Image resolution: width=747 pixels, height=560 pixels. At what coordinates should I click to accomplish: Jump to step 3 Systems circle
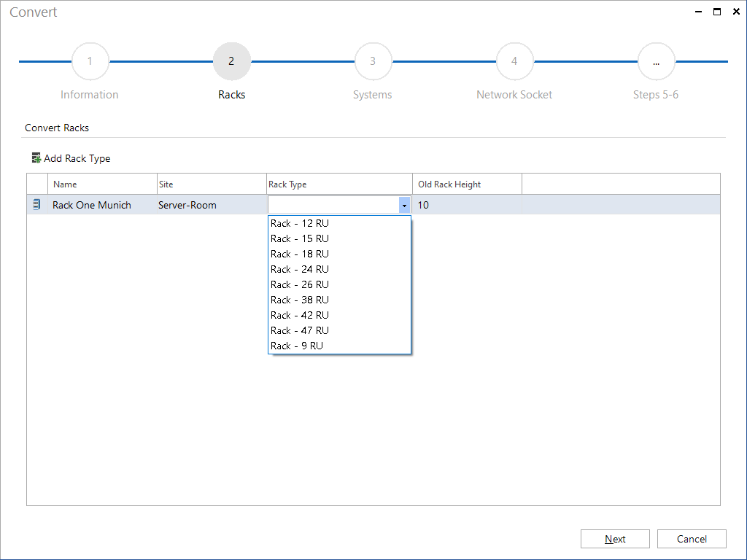click(373, 61)
